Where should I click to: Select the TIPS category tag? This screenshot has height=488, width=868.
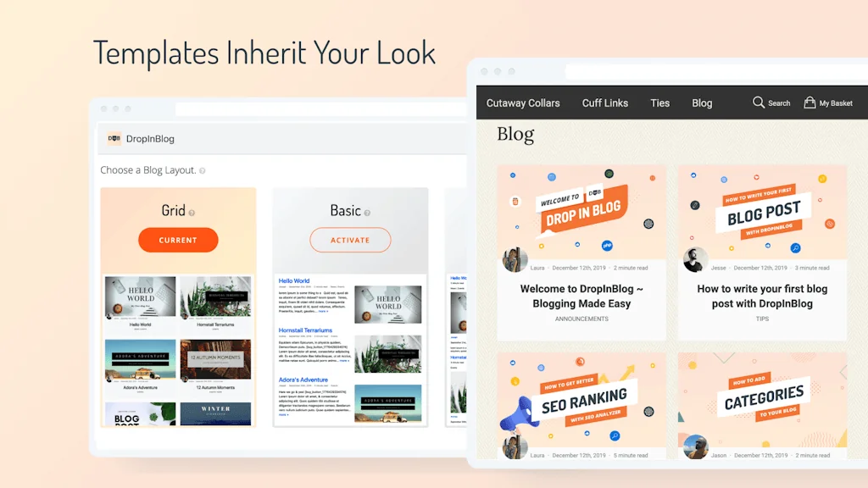click(761, 320)
